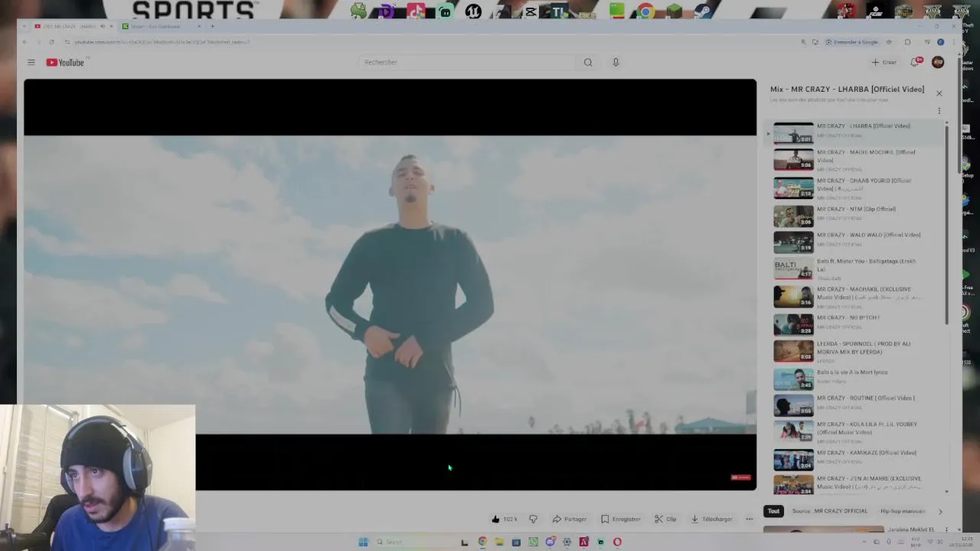Reload the page in the browser toolbar

coord(52,42)
